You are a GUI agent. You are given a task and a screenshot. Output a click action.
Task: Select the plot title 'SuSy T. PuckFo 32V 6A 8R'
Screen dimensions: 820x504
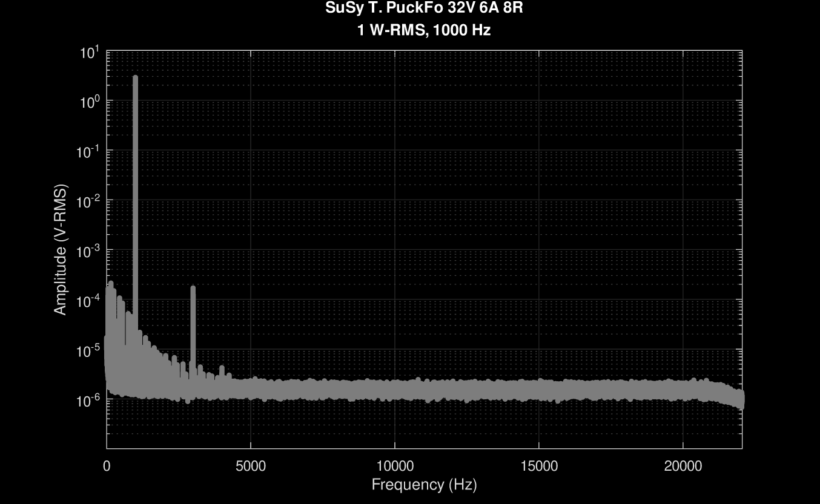(424, 8)
